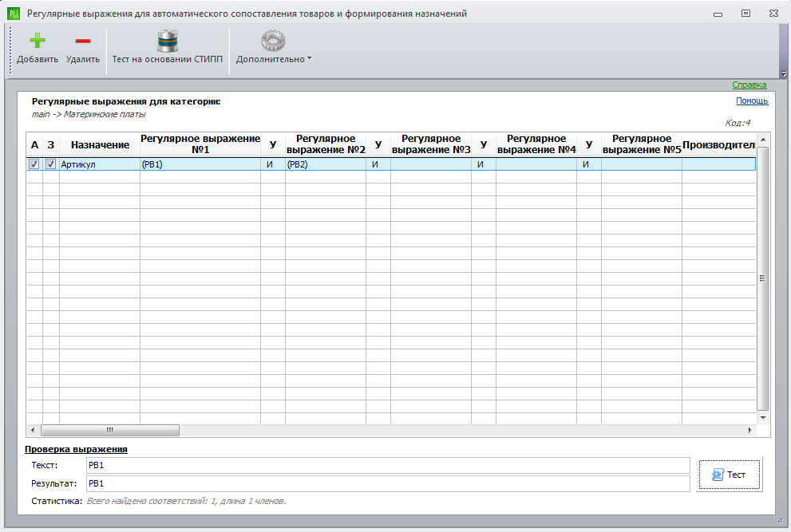Viewport: 791px width, 532px height.
Task: Toggle the A checkbox in Артикул row
Action: tap(34, 164)
